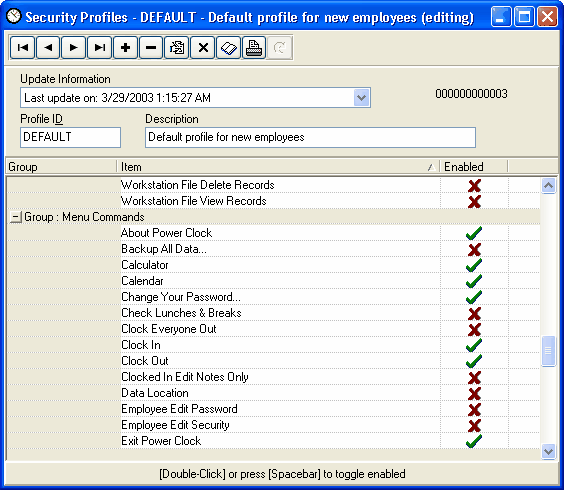
Task: Toggle enabled mark for Employee Edit Security
Action: click(x=474, y=425)
